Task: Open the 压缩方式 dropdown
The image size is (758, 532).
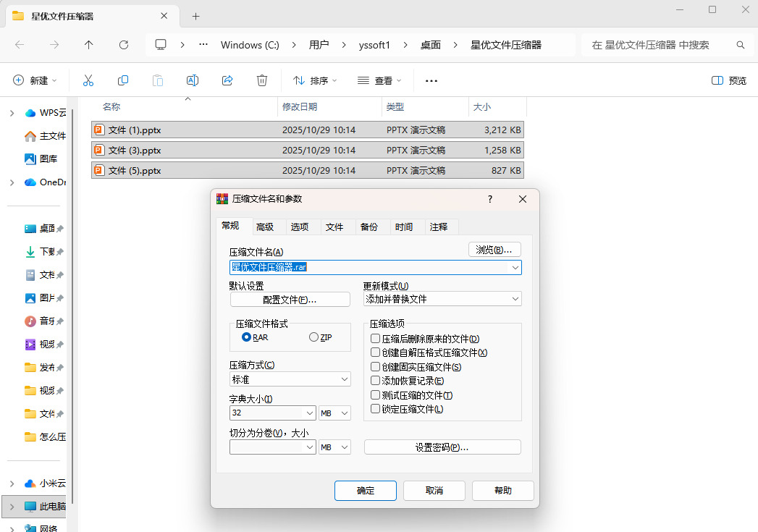Action: (345, 379)
